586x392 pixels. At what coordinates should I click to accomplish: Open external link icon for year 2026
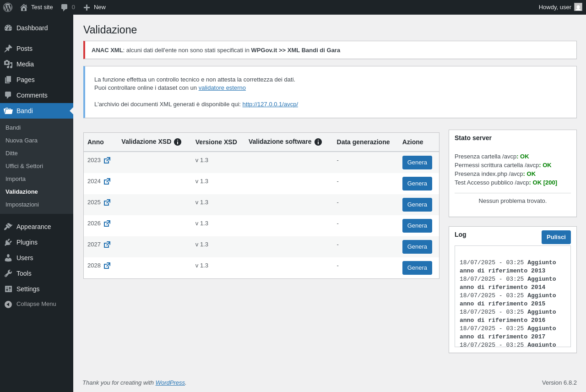[107, 223]
